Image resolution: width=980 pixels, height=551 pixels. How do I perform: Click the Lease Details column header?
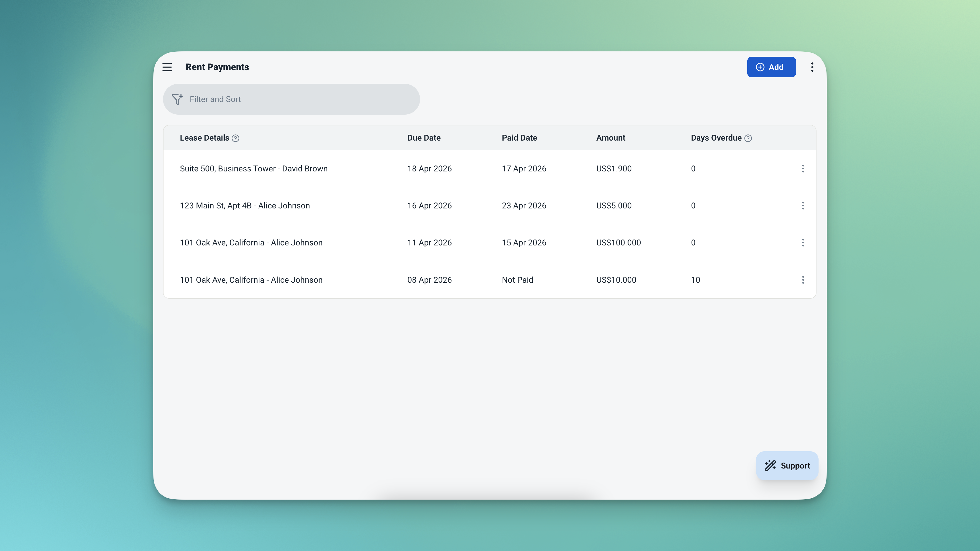204,138
